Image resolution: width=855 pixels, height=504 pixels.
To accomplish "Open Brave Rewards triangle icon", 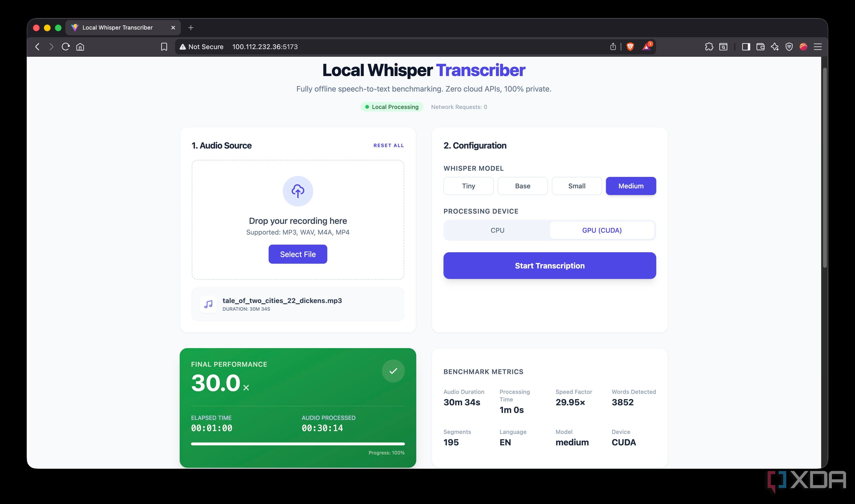I will tap(647, 46).
